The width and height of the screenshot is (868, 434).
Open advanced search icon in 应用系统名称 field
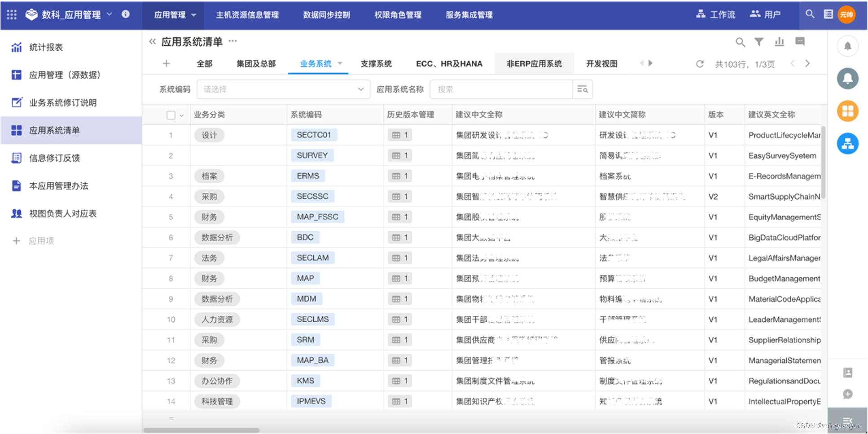(583, 89)
